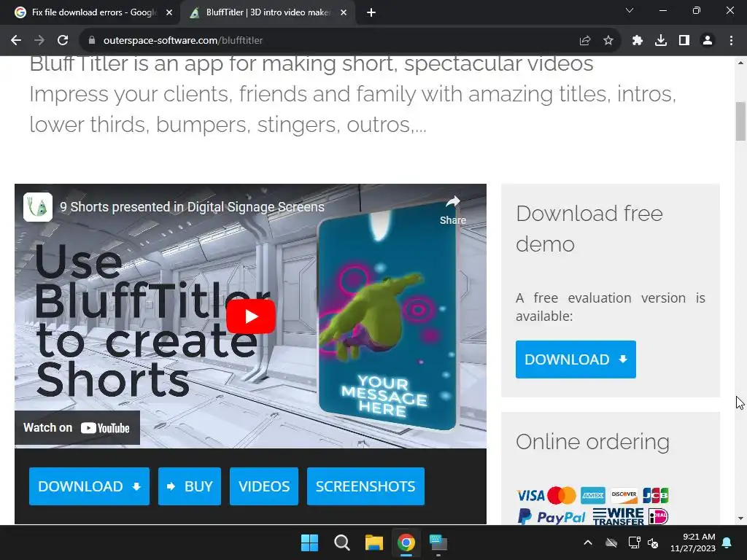This screenshot has height=560, width=747.
Task: Click the Wire Transfer logo
Action: (x=619, y=516)
